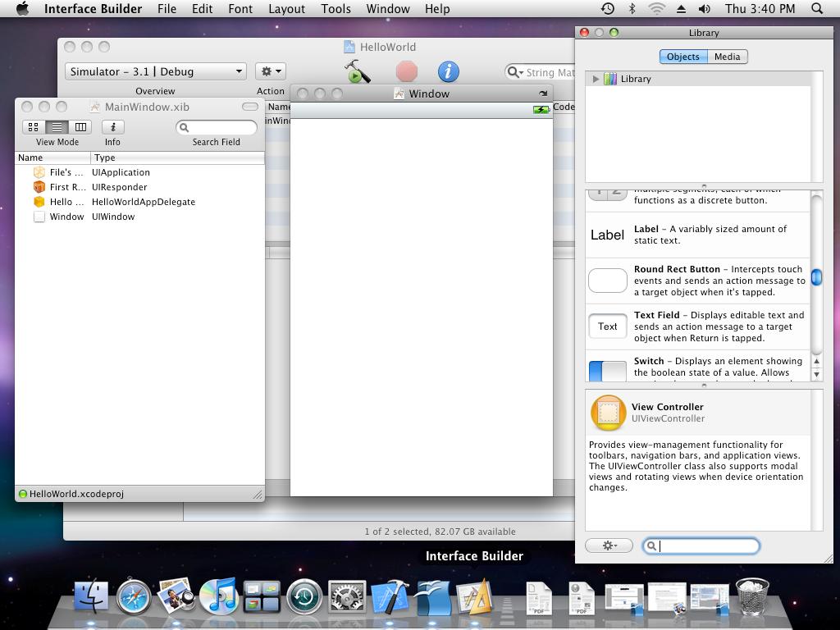This screenshot has width=840, height=630.
Task: Open the Help menu
Action: (437, 8)
